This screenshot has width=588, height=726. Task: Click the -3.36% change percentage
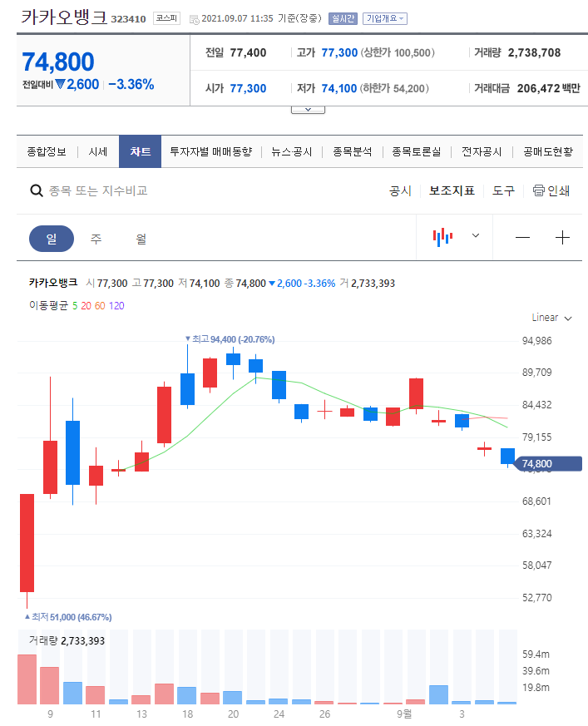131,84
